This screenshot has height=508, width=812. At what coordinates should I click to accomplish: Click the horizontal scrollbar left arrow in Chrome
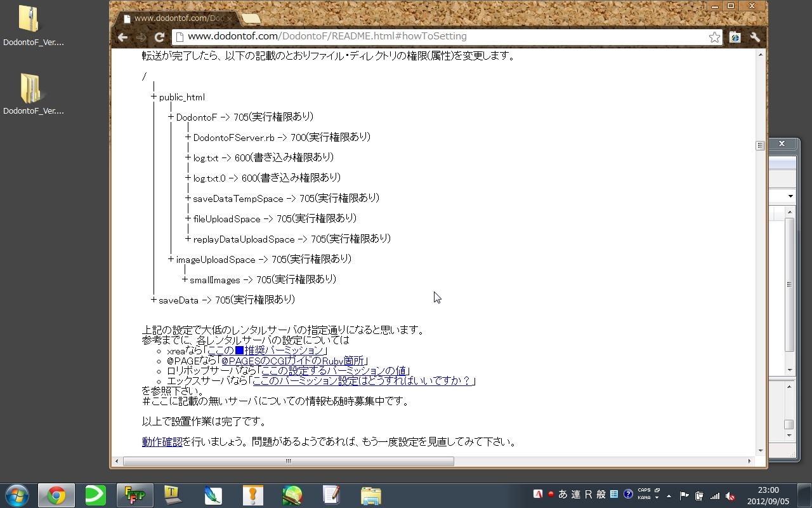click(x=116, y=461)
